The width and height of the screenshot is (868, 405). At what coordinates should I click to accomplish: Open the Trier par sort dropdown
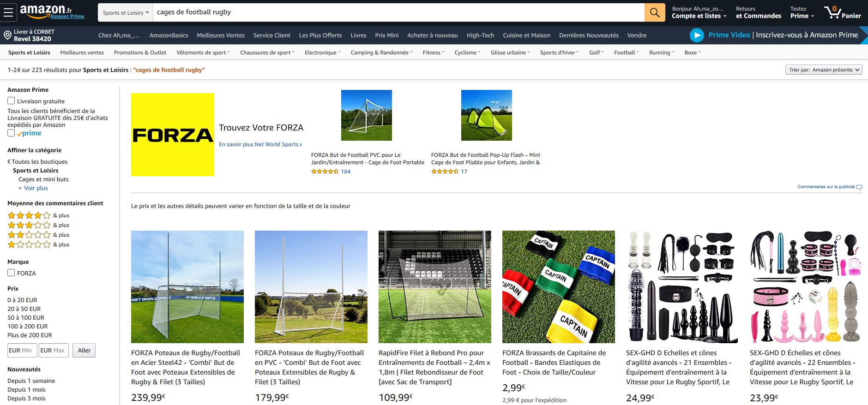[x=823, y=70]
